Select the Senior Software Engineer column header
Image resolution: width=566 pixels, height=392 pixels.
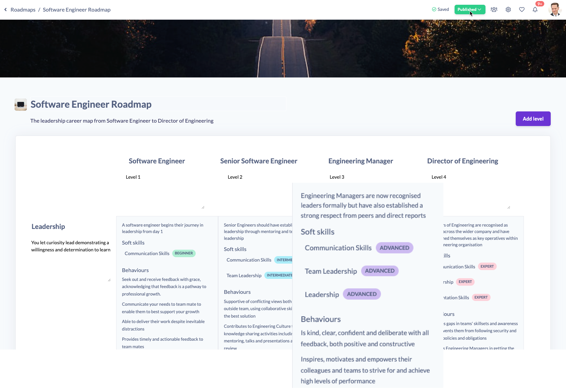[259, 161]
